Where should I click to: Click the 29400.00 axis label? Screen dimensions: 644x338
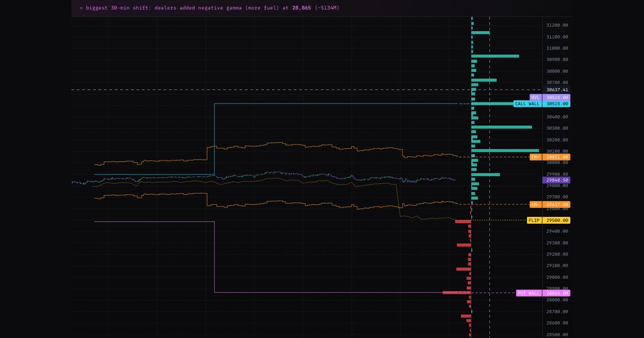tap(557, 231)
